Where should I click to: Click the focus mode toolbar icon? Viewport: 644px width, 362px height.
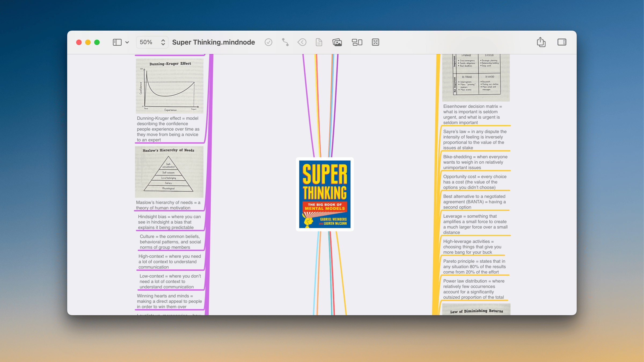pos(375,42)
